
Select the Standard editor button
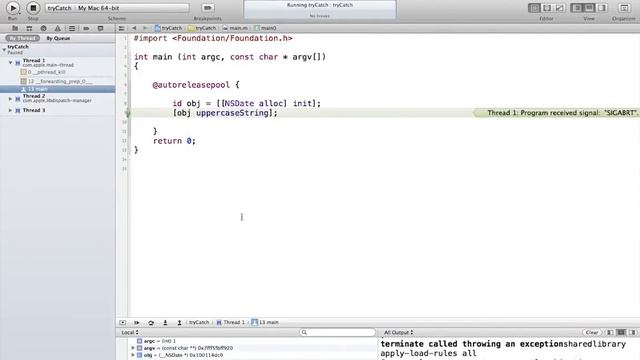[x=534, y=8]
